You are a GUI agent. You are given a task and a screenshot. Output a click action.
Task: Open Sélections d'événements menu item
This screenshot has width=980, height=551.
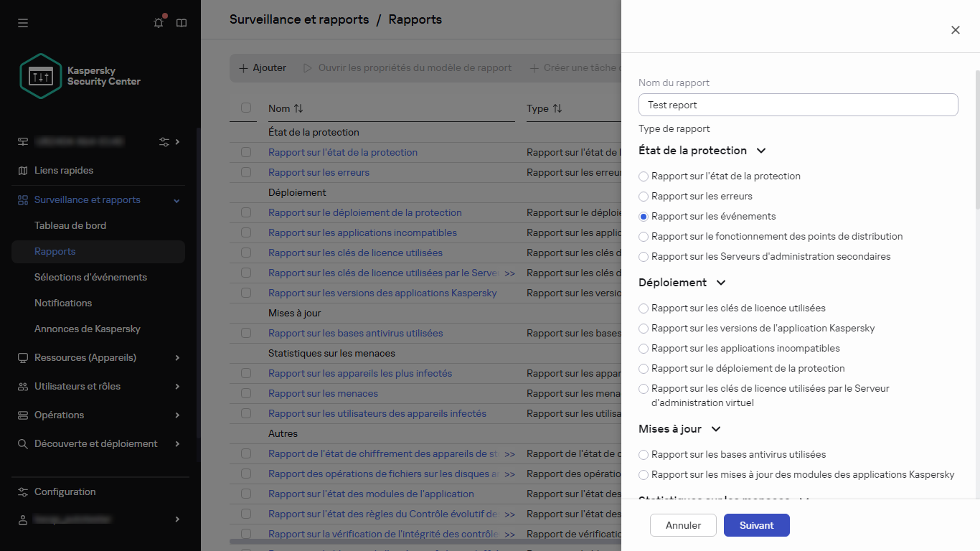90,277
